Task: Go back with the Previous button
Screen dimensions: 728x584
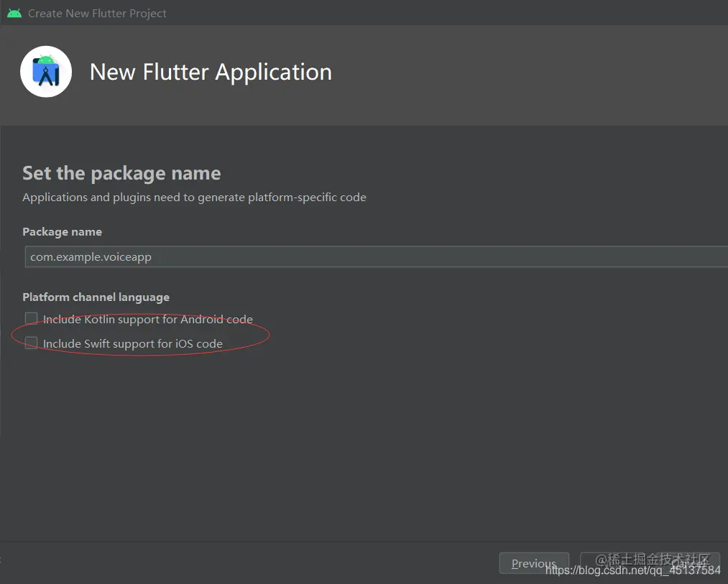Action: 534,563
